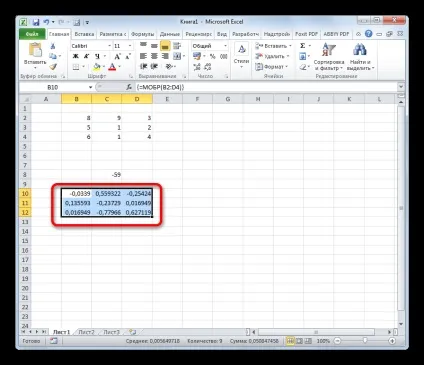Click the Merge and Center icon
This screenshot has height=365, width=424.
177,56
